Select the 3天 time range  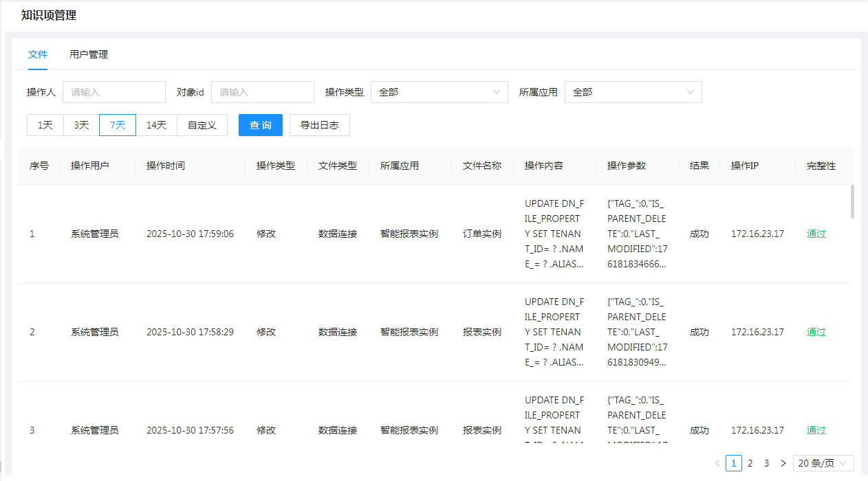click(x=81, y=125)
